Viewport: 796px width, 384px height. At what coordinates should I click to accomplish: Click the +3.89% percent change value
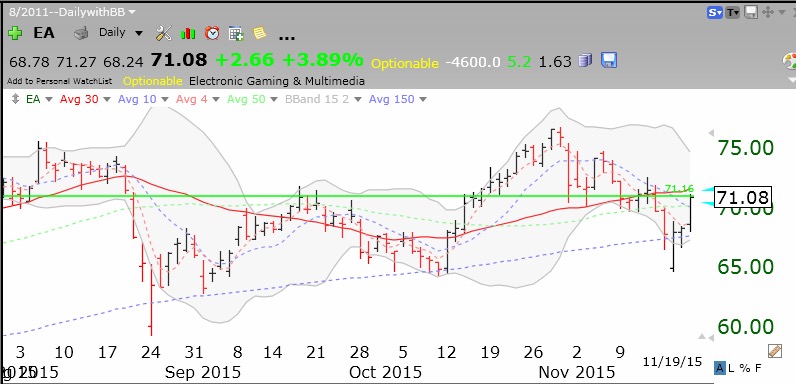(x=323, y=60)
